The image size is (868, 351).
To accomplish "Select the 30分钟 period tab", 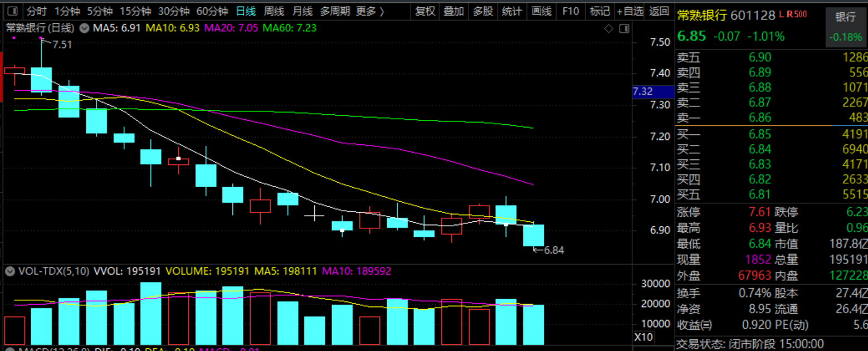I will coord(174,11).
